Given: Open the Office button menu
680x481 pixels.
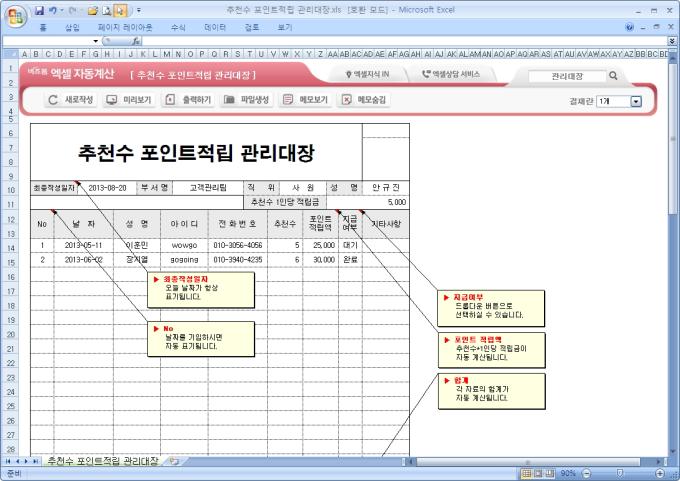Looking at the screenshot, I should [16, 16].
